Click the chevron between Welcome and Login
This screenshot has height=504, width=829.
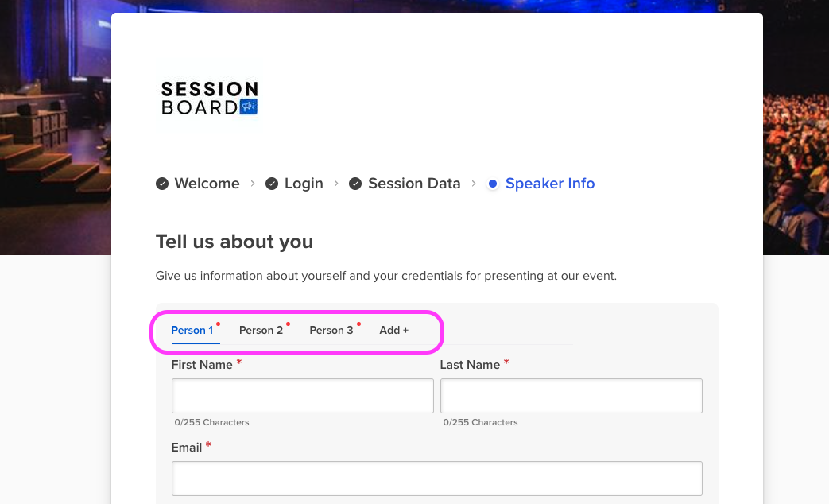pyautogui.click(x=252, y=183)
